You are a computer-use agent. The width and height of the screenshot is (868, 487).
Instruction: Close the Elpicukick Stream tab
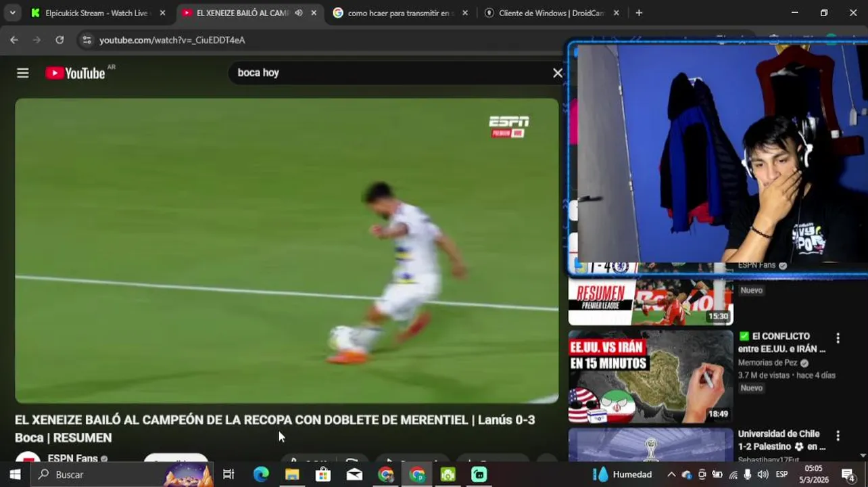click(x=162, y=13)
